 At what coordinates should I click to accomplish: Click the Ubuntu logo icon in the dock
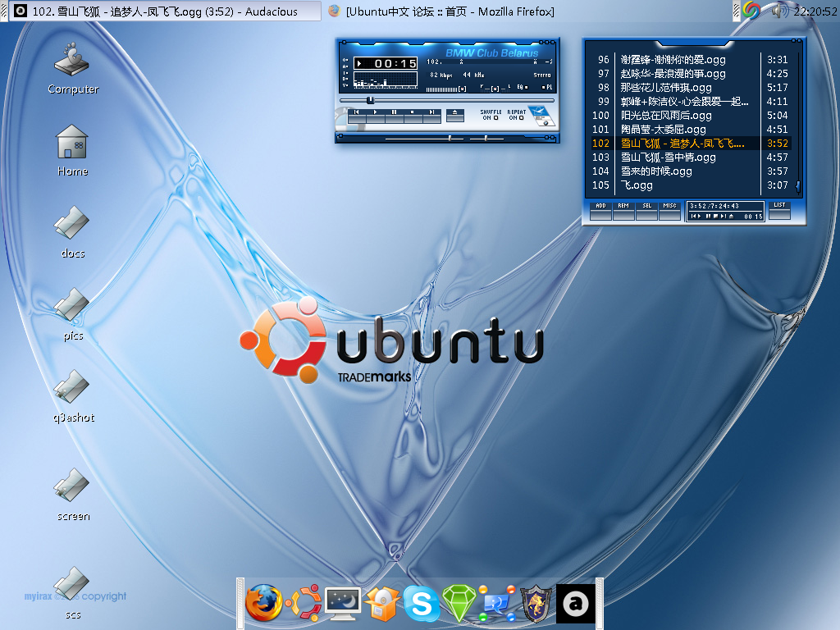click(304, 603)
